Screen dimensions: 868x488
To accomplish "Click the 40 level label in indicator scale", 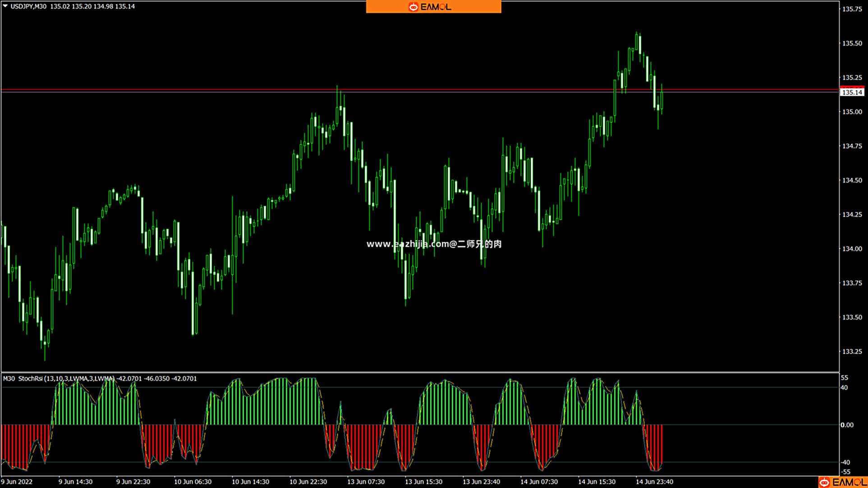I will pyautogui.click(x=844, y=388).
